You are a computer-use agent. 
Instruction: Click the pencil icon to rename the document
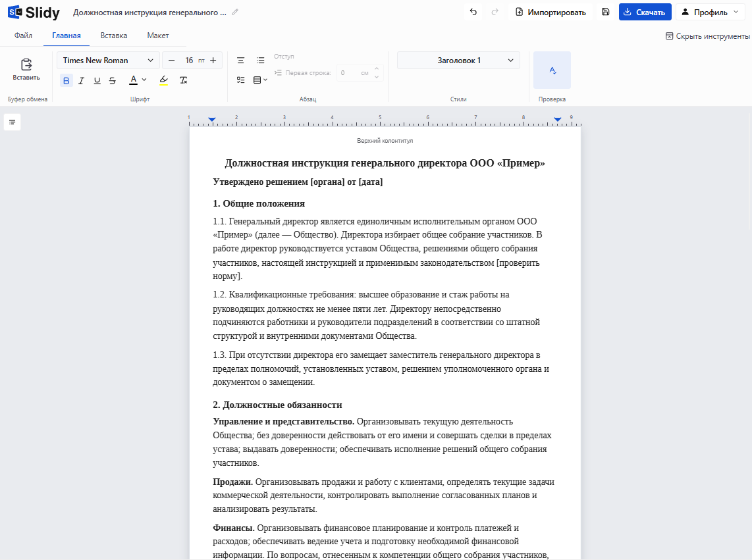point(235,13)
